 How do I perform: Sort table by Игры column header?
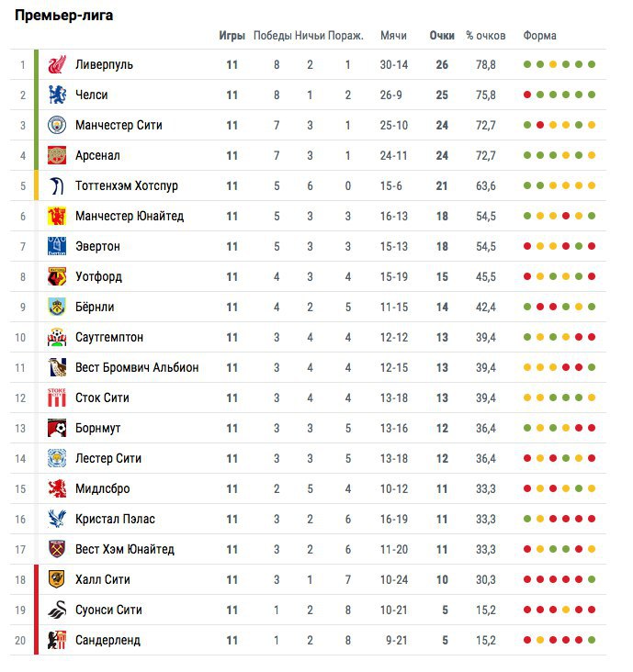(232, 36)
